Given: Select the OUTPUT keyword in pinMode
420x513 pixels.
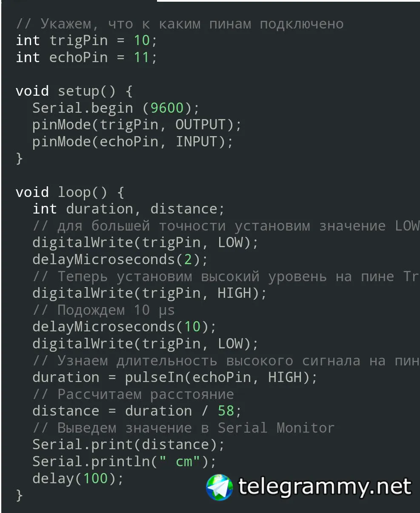Looking at the screenshot, I should coord(200,125).
